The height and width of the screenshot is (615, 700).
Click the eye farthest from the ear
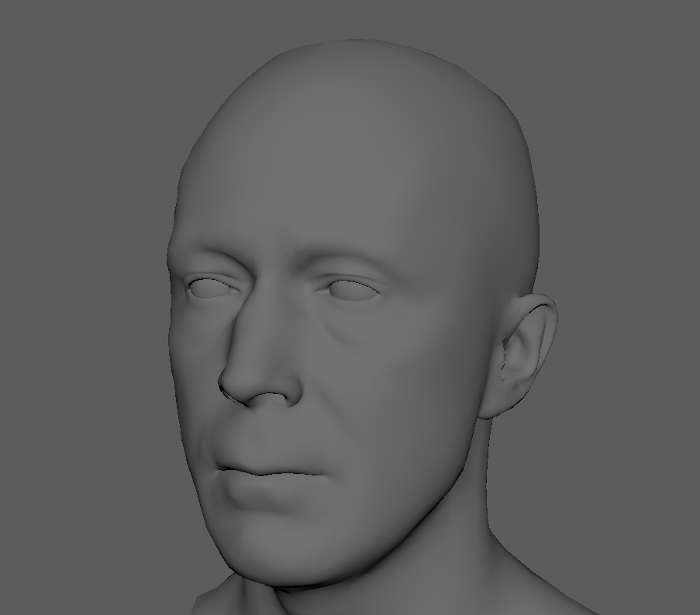(x=210, y=288)
